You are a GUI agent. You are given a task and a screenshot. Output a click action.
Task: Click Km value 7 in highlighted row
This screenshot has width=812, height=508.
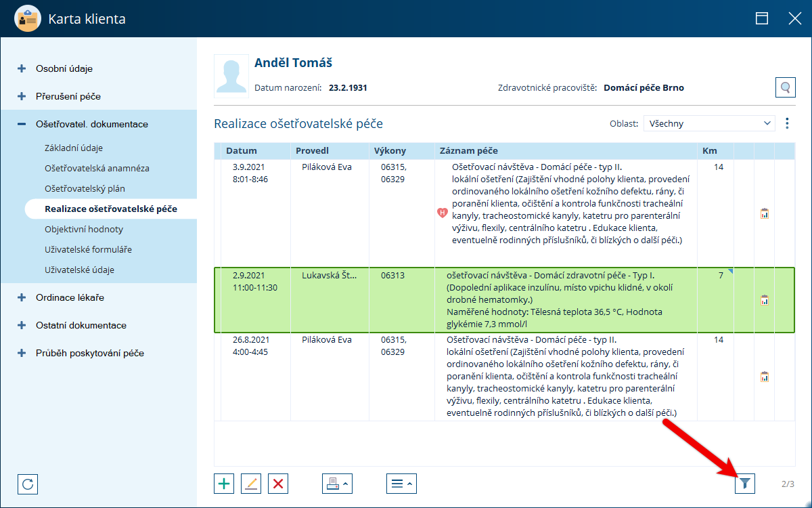click(x=721, y=276)
